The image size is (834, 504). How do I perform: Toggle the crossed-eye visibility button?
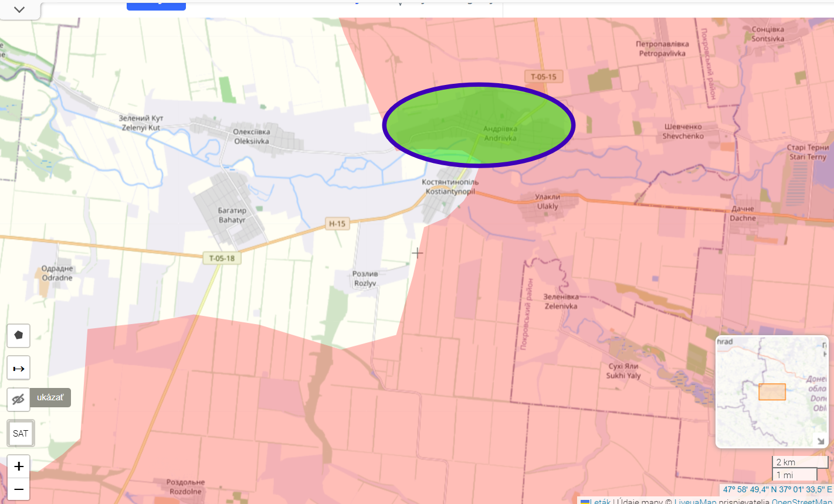click(18, 399)
